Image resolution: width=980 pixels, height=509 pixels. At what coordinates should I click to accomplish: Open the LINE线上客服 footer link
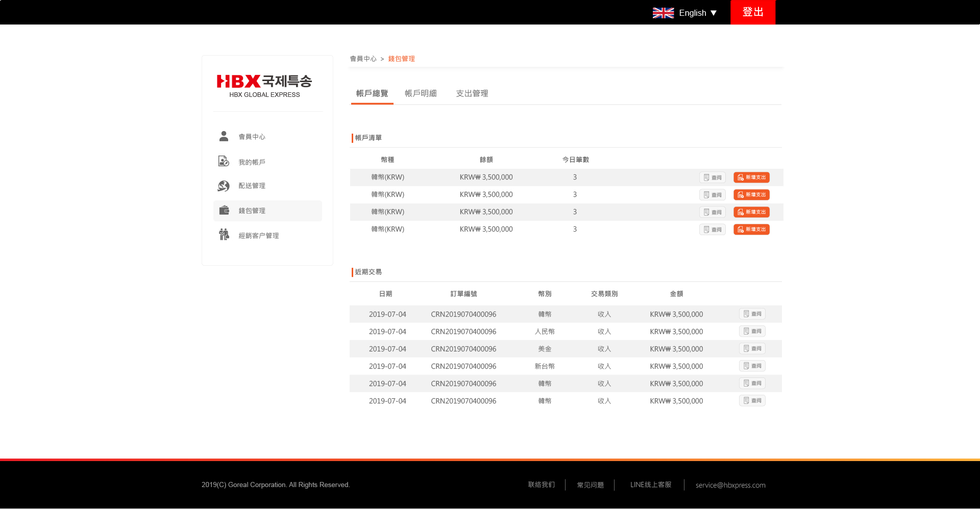[650, 485]
